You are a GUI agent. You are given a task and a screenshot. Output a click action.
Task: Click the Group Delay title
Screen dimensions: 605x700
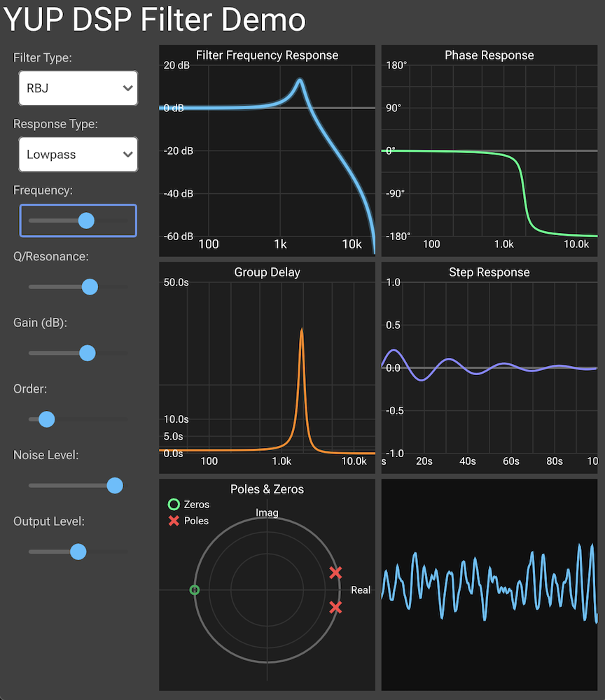pyautogui.click(x=267, y=272)
